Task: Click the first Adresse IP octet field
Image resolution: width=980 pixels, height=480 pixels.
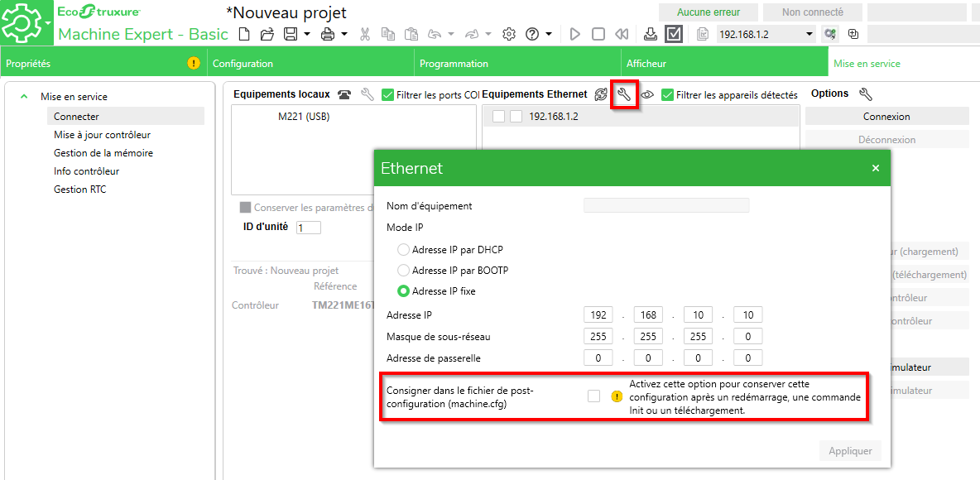Action: click(x=598, y=315)
